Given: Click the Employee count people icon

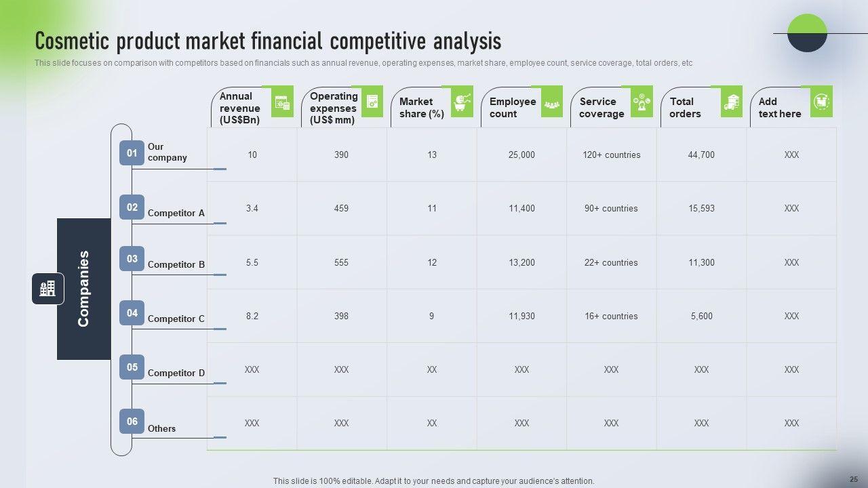Looking at the screenshot, I should pos(552,102).
